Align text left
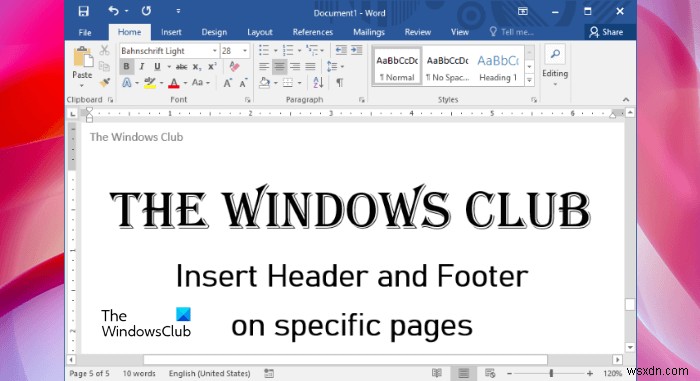Viewport: 700px width, 381px height. coord(264,67)
